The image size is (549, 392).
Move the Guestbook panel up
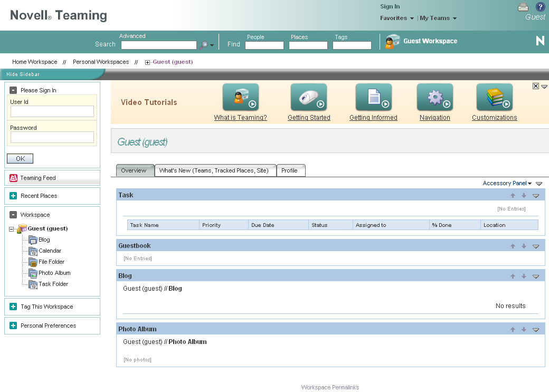click(x=512, y=246)
